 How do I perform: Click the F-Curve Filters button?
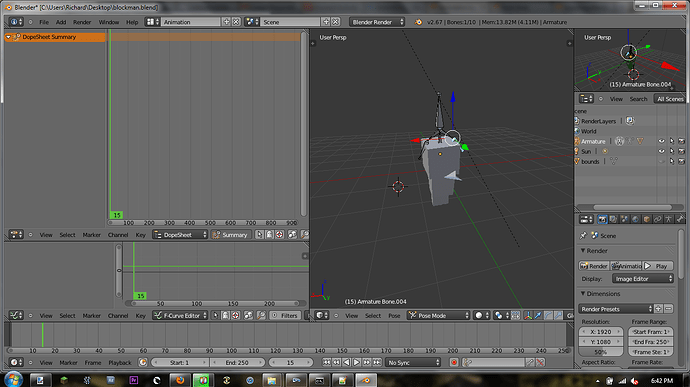pyautogui.click(x=285, y=315)
